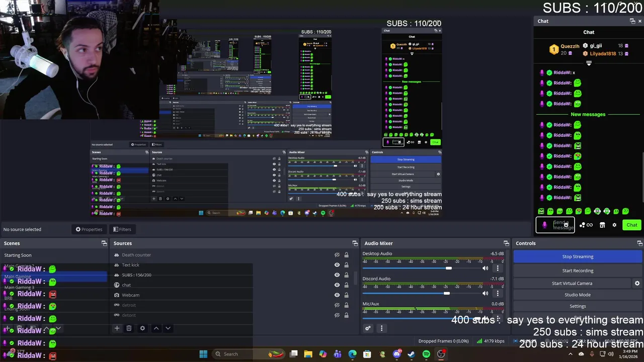The height and width of the screenshot is (362, 644).
Task: Mute the Desktop Audio speaker icon
Action: click(x=485, y=268)
